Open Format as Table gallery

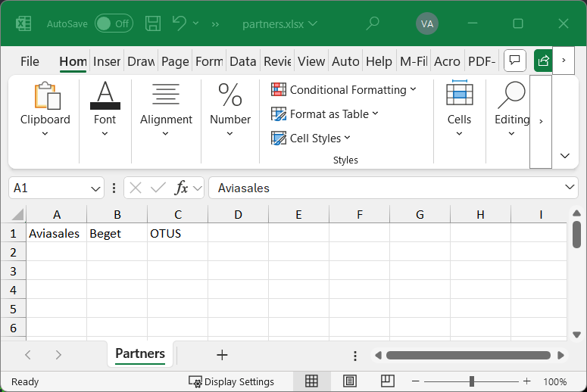(325, 114)
